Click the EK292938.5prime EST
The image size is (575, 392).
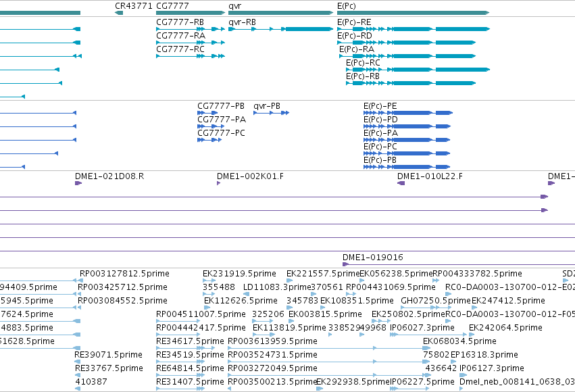353,382
